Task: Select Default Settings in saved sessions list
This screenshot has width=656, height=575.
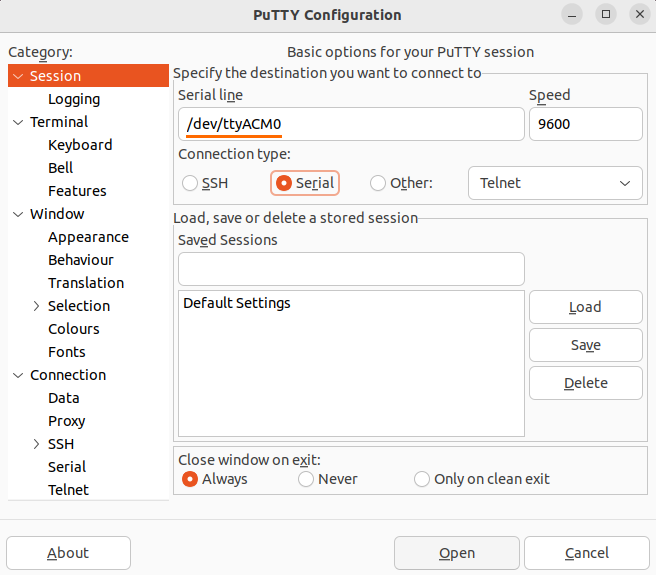Action: point(237,303)
